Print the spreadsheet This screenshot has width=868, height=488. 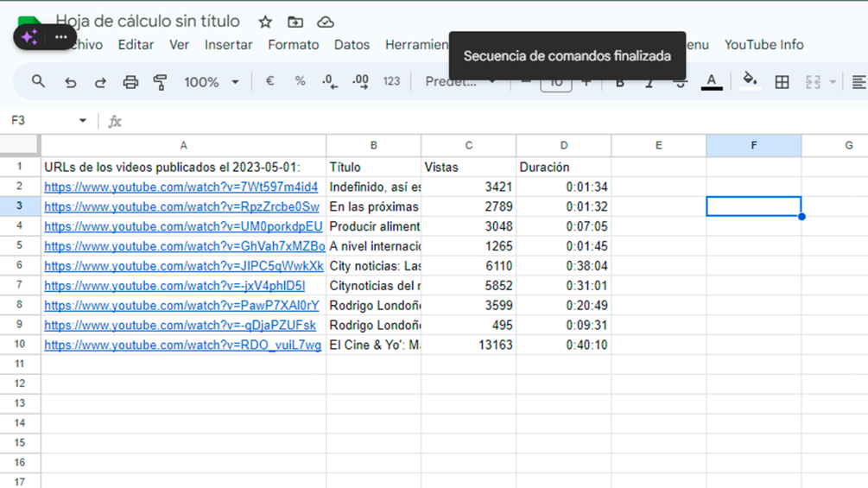pos(130,82)
